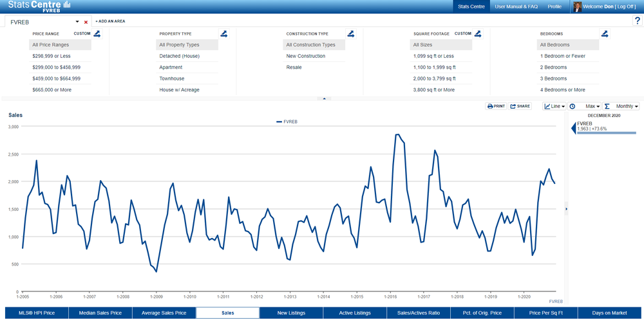Click the help question mark icon

(638, 21)
